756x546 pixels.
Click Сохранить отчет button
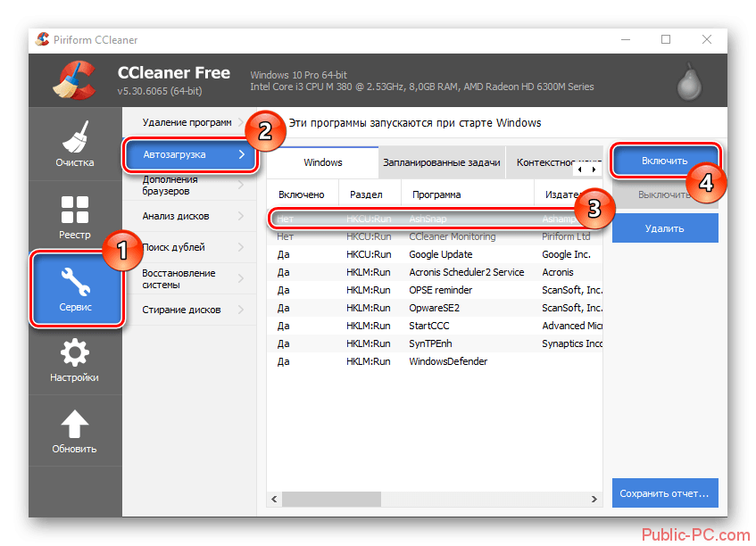[665, 492]
